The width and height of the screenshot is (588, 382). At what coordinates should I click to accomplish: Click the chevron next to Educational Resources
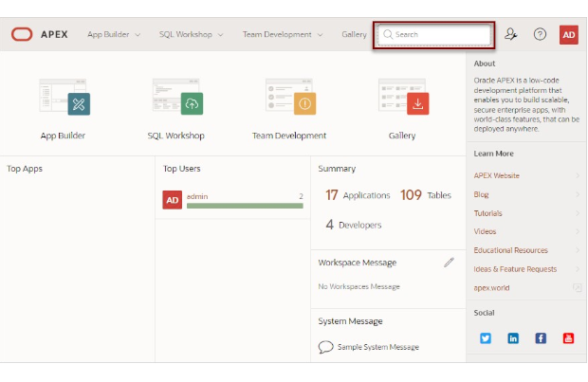(x=578, y=250)
